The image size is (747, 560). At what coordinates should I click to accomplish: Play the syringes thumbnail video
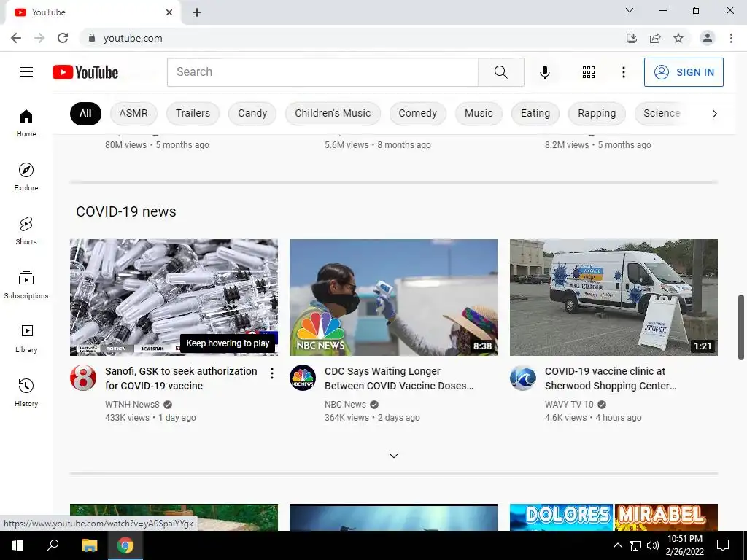coord(174,297)
